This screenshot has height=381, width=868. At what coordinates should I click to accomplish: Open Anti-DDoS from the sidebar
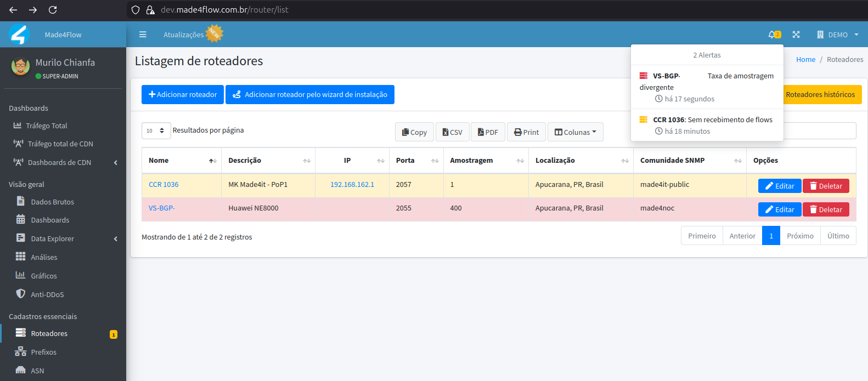[47, 294]
